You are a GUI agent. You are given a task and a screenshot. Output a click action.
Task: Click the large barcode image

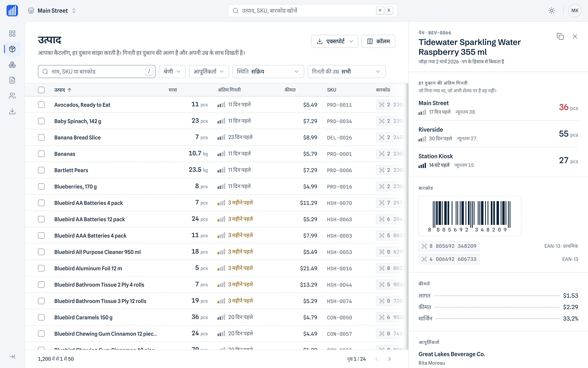tap(470, 216)
